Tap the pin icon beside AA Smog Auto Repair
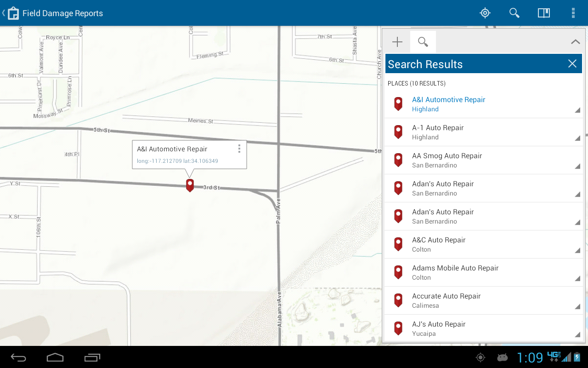The width and height of the screenshot is (588, 368). [398, 160]
